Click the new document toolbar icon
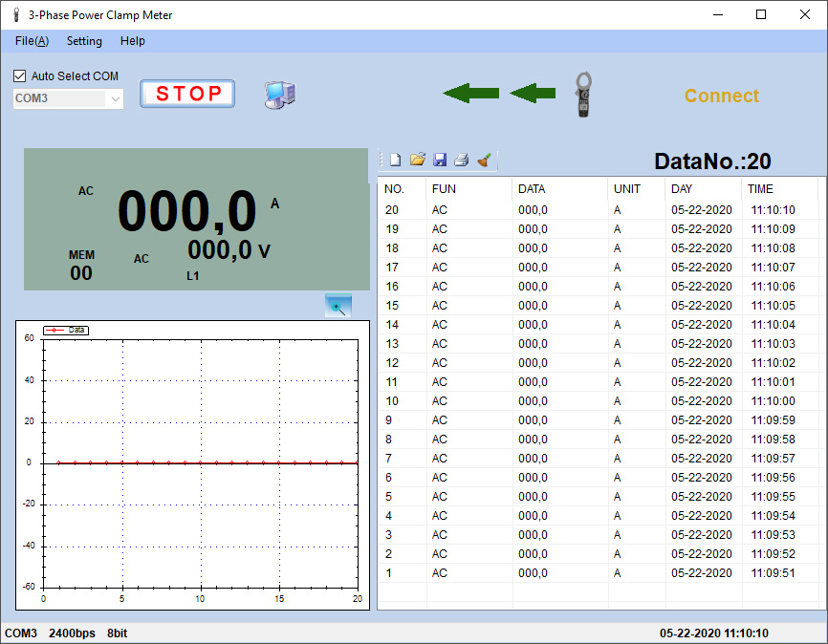 [395, 161]
